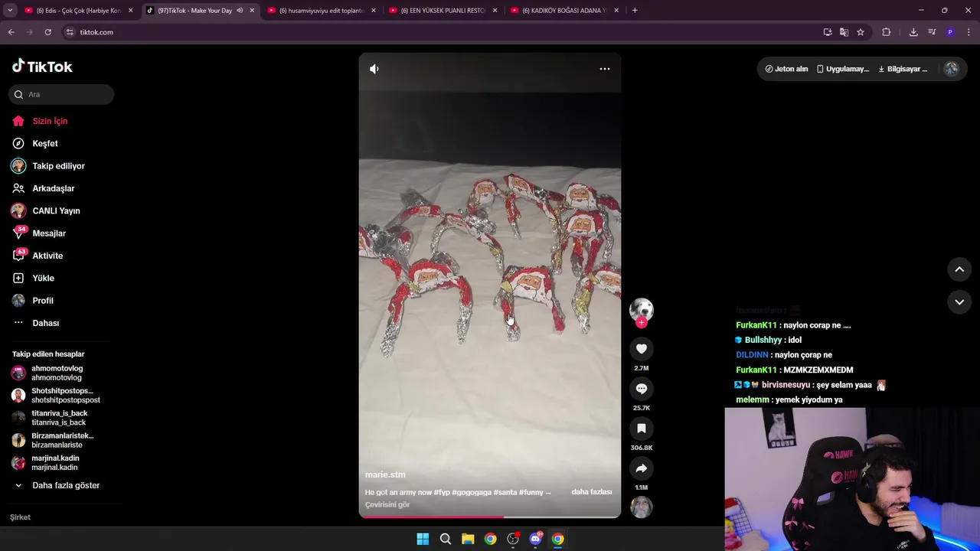Seek using the video progress bar

[x=490, y=517]
